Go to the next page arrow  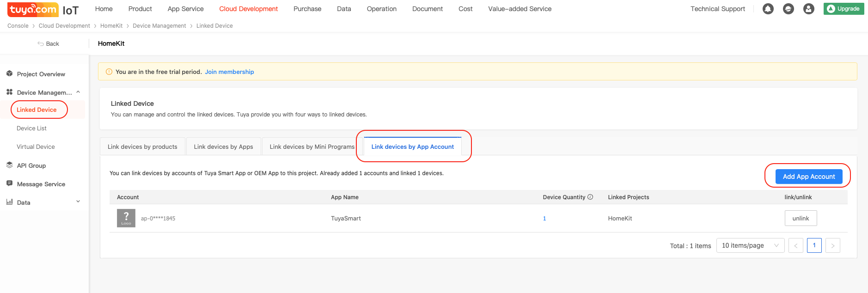point(833,245)
